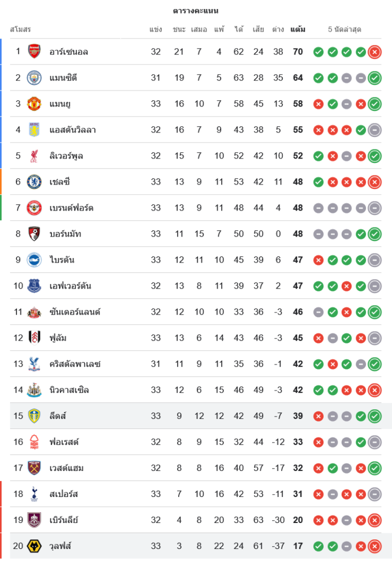Select the ตารางคะแนน table heading
This screenshot has width=392, height=566.
click(196, 11)
